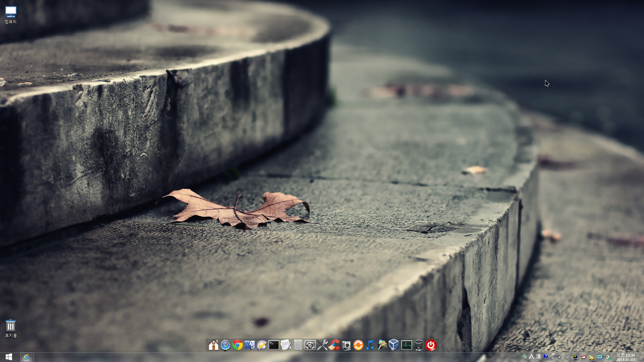
Task: Click the yellow 99 monitor tray icon
Action: [x=576, y=357]
